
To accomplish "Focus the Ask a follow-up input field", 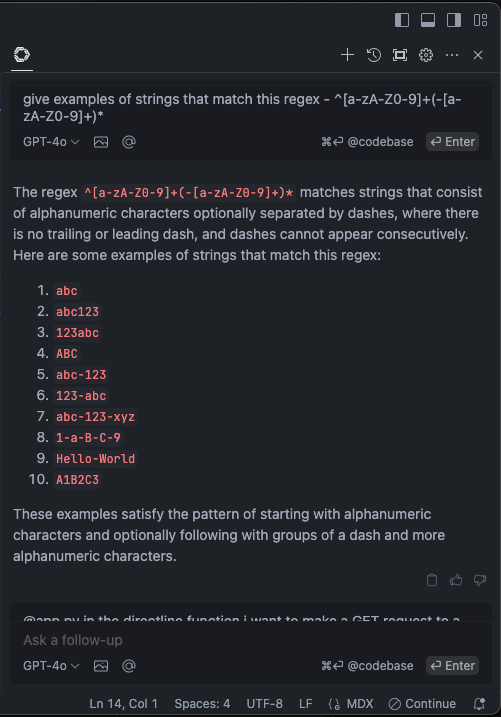I will tap(250, 640).
